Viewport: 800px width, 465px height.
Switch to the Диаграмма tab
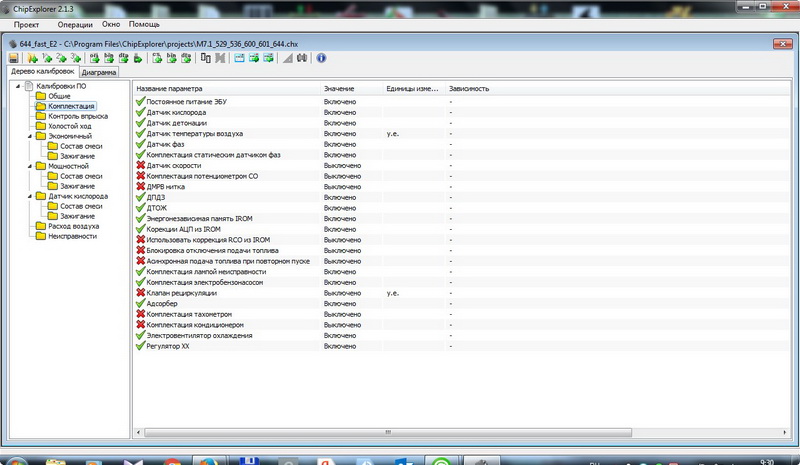pos(99,73)
